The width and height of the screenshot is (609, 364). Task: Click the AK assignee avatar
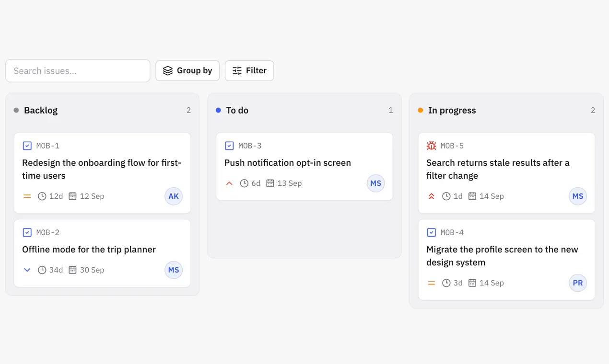point(174,196)
